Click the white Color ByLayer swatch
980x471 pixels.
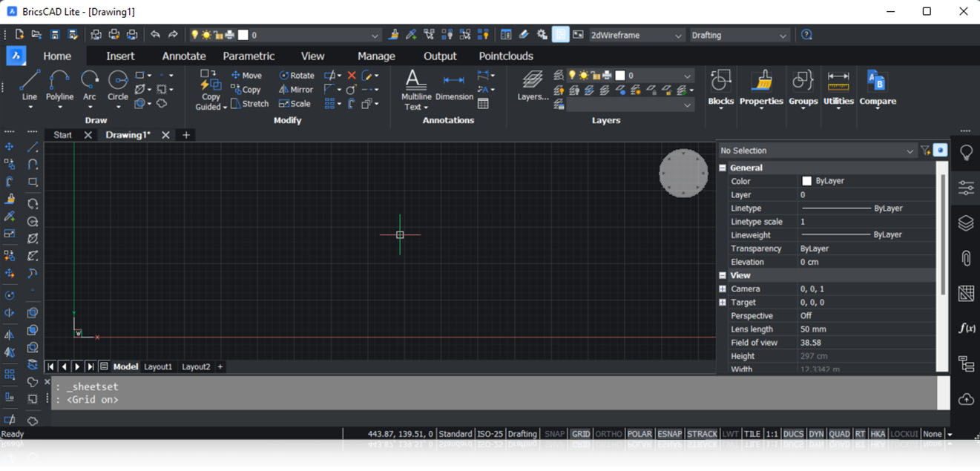(x=806, y=181)
